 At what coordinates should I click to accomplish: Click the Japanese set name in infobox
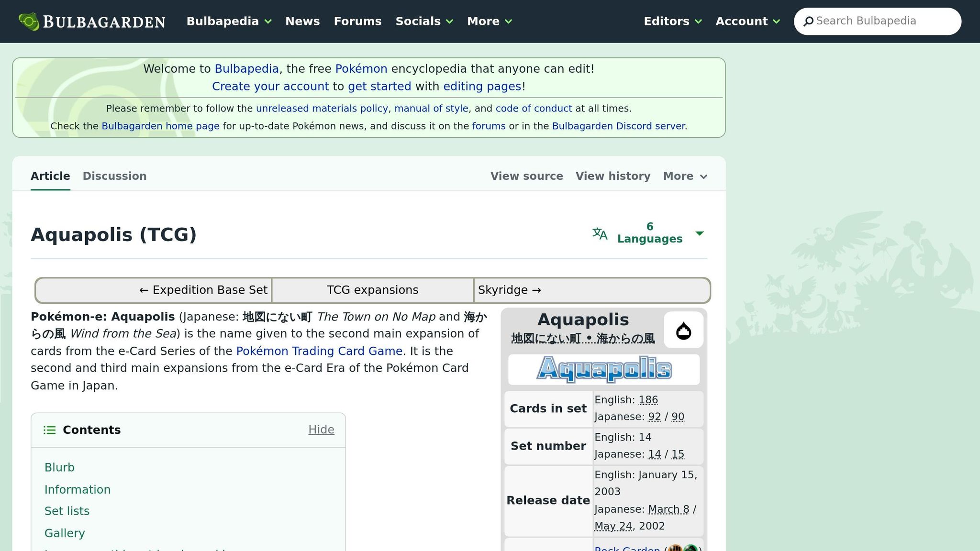[x=583, y=339]
